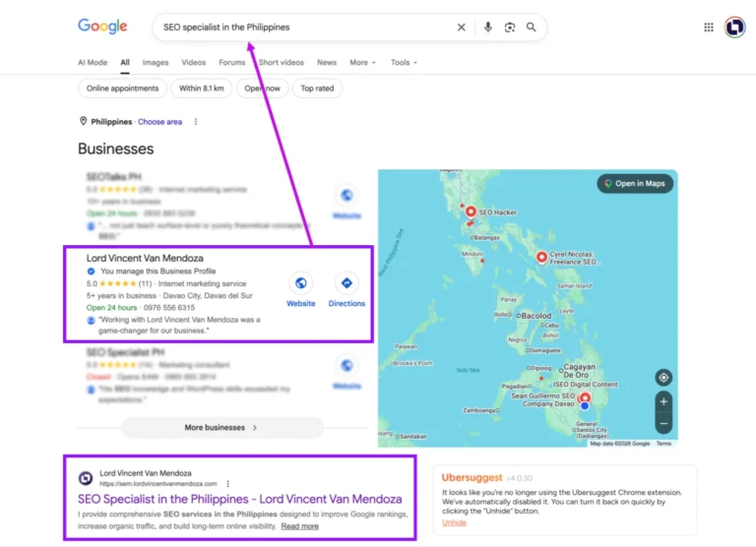Open the sem.lordvincentvanmendoza.com result favicon
Image resolution: width=756 pixels, height=547 pixels.
86,477
